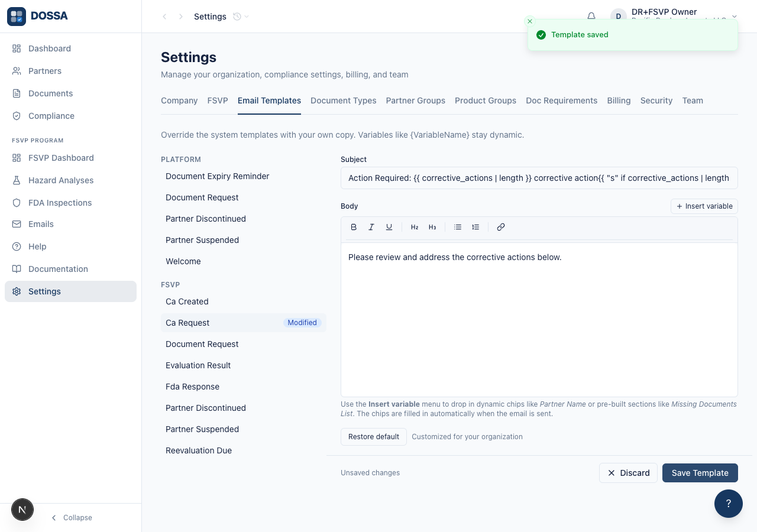Screen dimensions: 757x532
Task: Select FSVP Partner Discontinued template
Action: (x=244, y=408)
